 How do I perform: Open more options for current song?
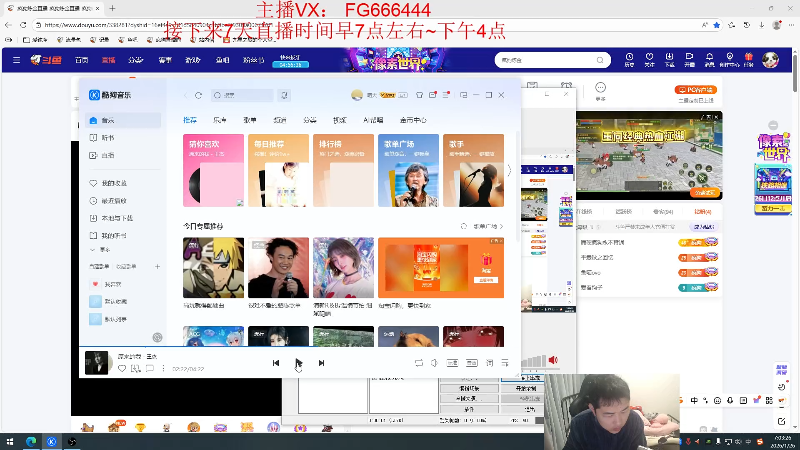point(163,368)
